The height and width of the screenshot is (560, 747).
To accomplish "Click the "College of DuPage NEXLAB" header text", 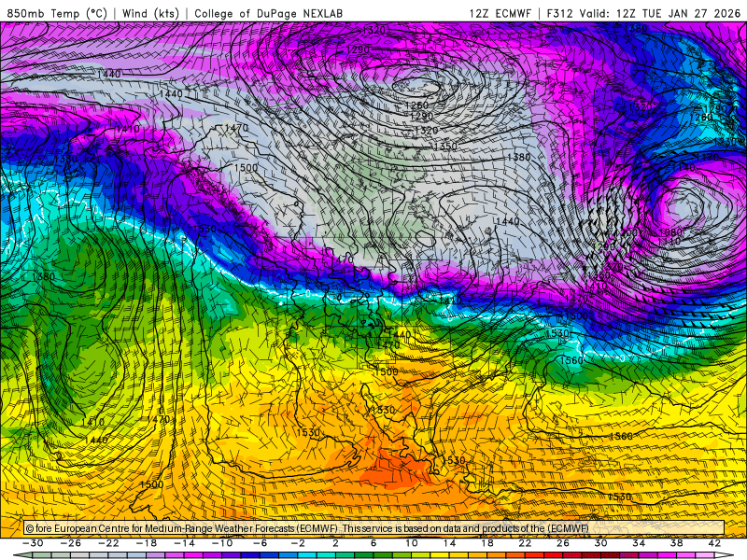I will pos(268,13).
